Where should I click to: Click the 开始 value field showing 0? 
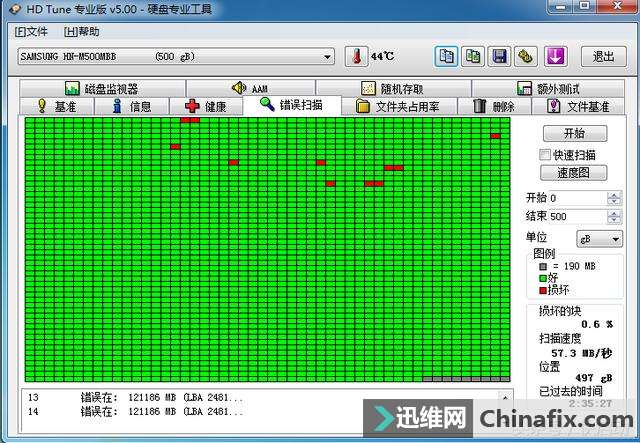pyautogui.click(x=577, y=198)
